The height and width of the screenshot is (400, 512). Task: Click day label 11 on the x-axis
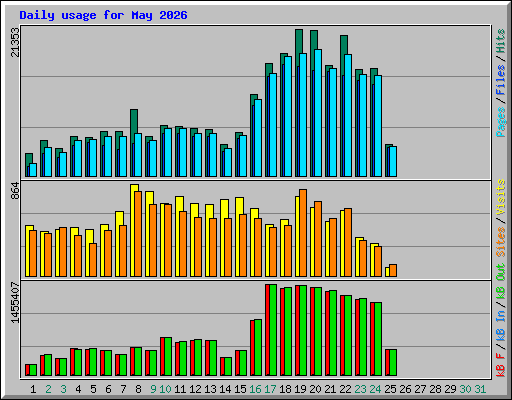coord(180,389)
